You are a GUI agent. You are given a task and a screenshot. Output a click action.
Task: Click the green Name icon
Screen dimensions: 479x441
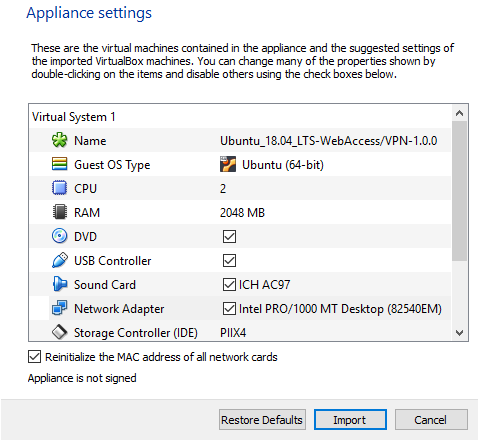(x=60, y=140)
